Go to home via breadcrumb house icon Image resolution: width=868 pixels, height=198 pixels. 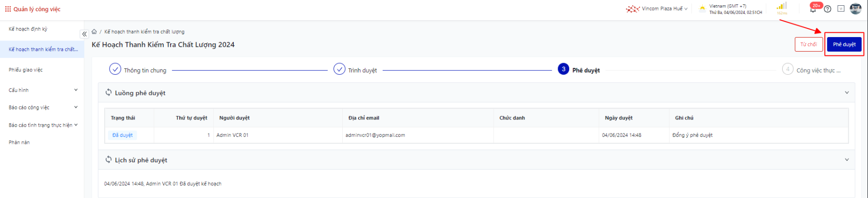pos(94,32)
